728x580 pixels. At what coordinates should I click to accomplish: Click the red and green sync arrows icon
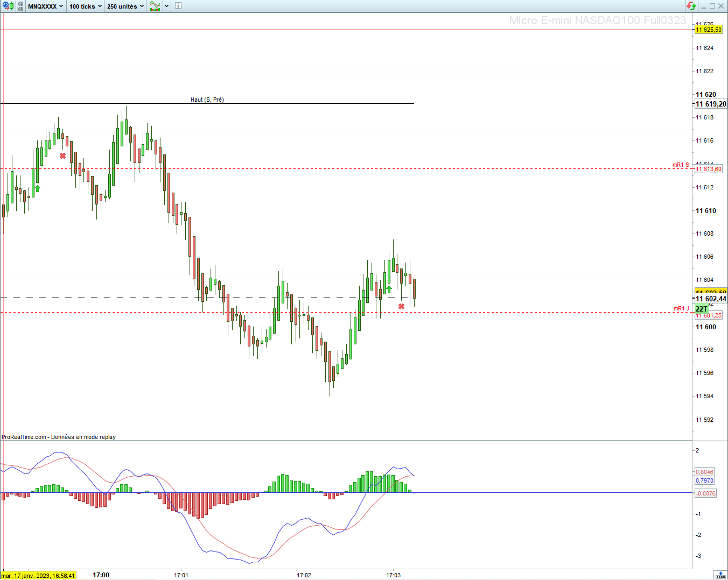[x=691, y=6]
